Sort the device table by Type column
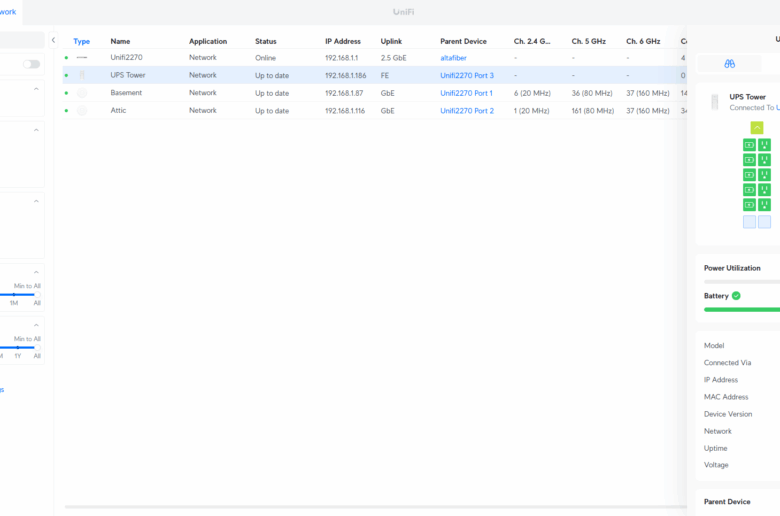Image resolution: width=780 pixels, height=516 pixels. [81, 41]
